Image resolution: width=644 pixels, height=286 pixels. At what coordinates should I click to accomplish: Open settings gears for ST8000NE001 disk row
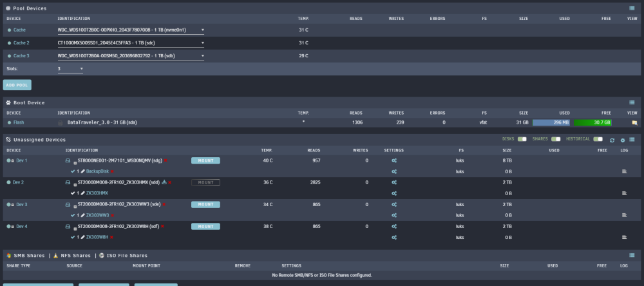(394, 160)
